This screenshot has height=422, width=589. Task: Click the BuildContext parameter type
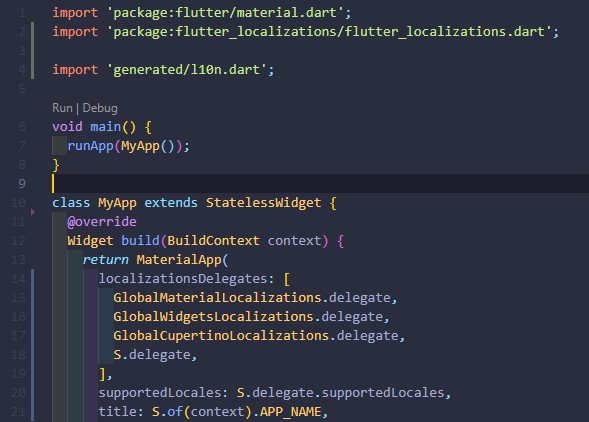tap(213, 241)
